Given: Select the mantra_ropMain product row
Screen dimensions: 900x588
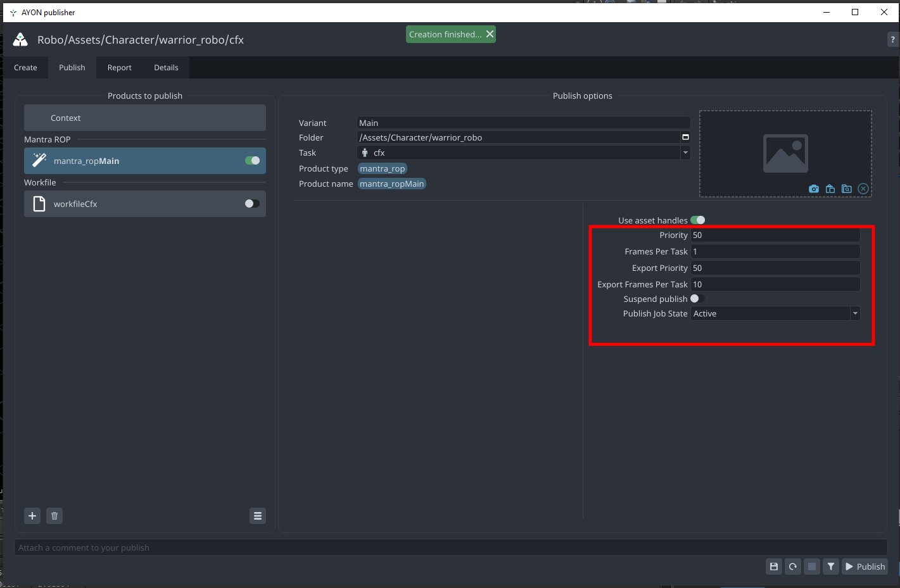Looking at the screenshot, I should (x=145, y=161).
